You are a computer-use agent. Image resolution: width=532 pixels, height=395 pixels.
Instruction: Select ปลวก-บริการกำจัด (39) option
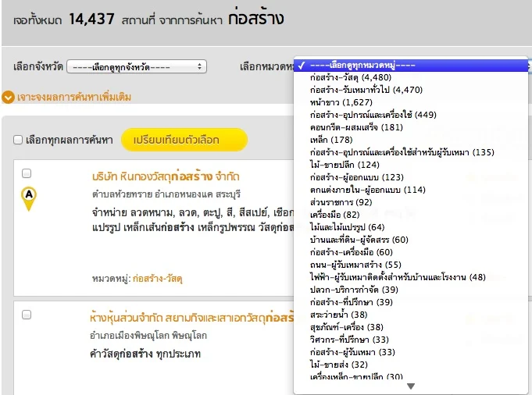pyautogui.click(x=411, y=290)
